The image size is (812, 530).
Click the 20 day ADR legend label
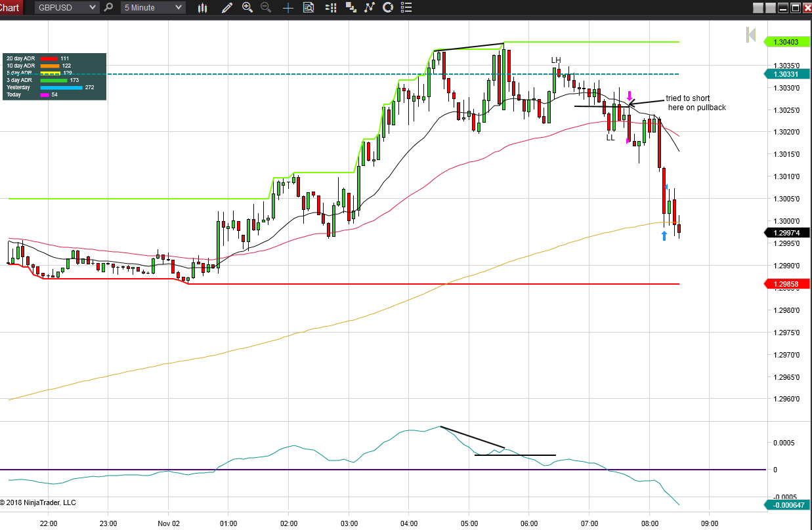point(20,58)
